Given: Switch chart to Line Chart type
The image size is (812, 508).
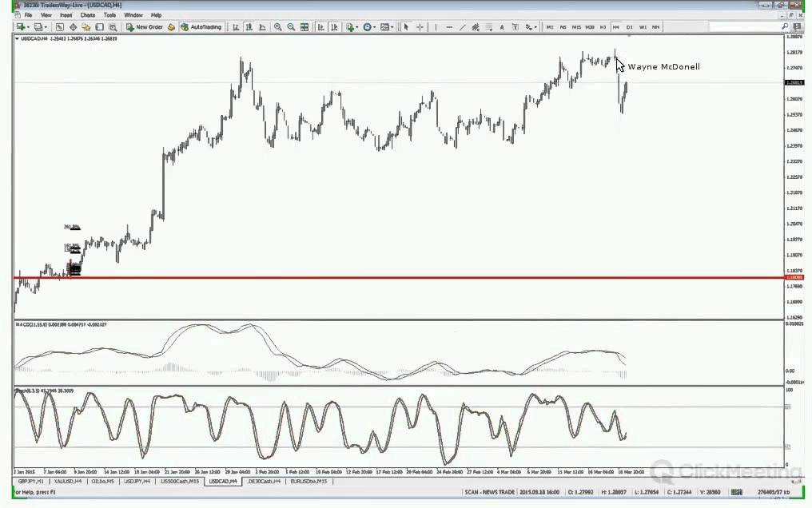Looking at the screenshot, I should 263,27.
